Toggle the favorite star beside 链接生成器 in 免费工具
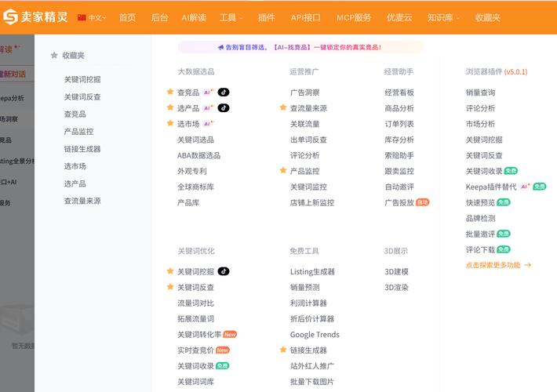Screen dimensions: 557x392 [283, 350]
